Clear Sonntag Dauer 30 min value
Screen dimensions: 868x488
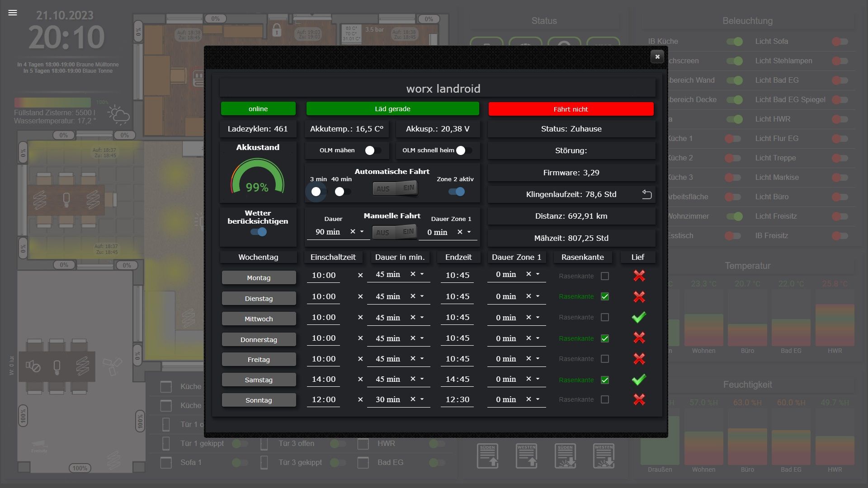tap(413, 399)
